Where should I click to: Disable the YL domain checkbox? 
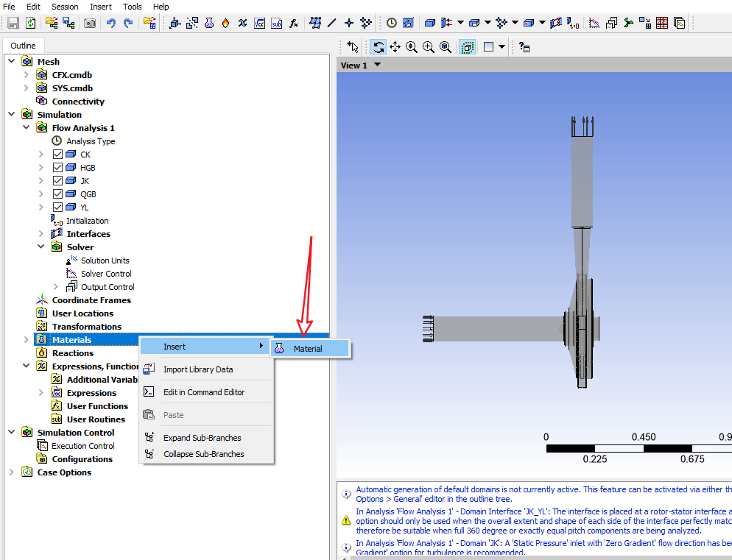[x=58, y=208]
